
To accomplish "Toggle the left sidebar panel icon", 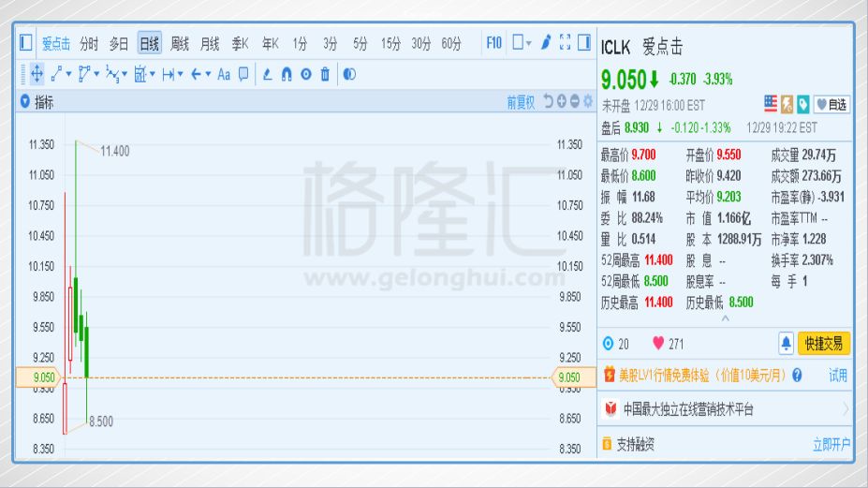I will coord(25,43).
